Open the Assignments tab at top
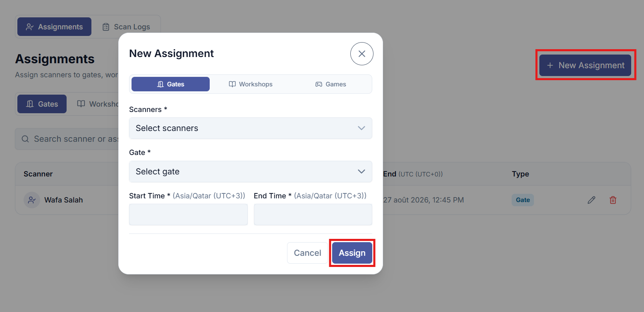This screenshot has height=312, width=644. coord(54,27)
